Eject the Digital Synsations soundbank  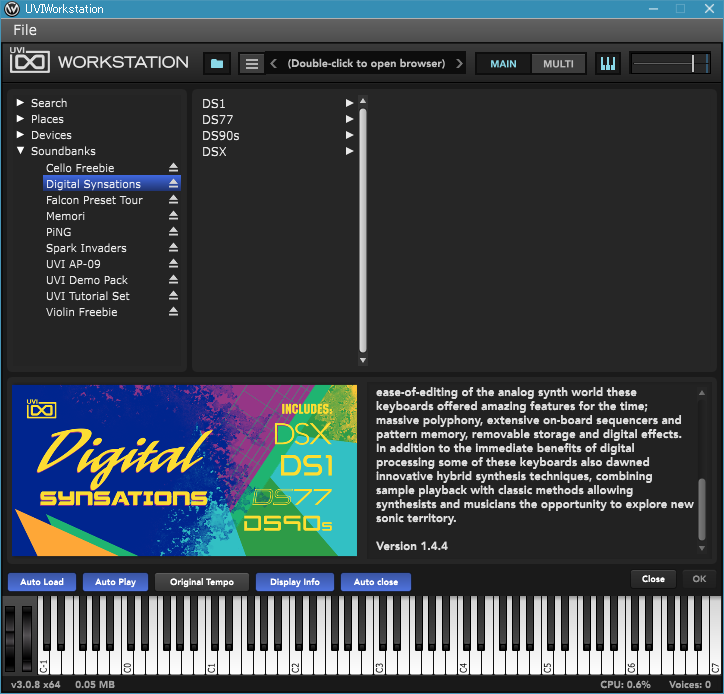click(173, 184)
